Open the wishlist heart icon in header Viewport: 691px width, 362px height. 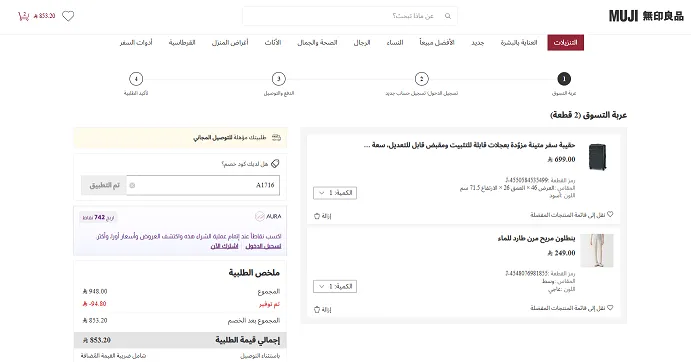point(68,16)
